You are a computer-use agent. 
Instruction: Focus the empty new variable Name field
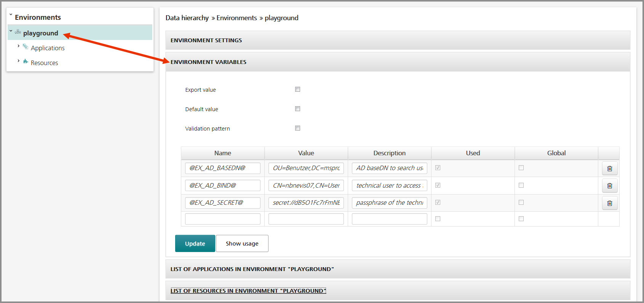223,219
